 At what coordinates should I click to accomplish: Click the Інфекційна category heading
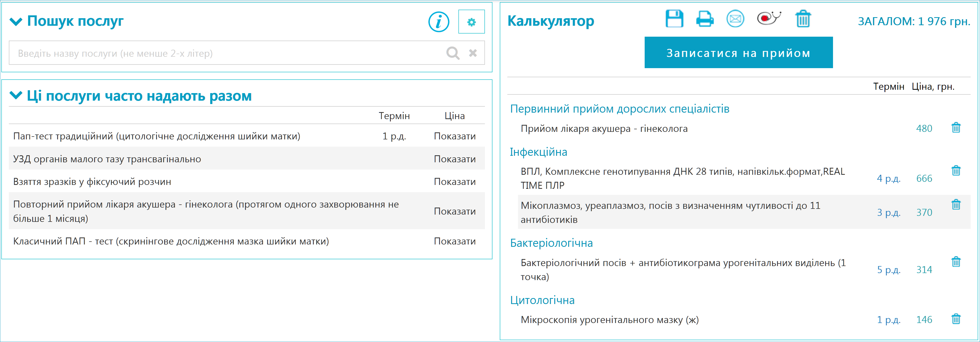coord(538,152)
